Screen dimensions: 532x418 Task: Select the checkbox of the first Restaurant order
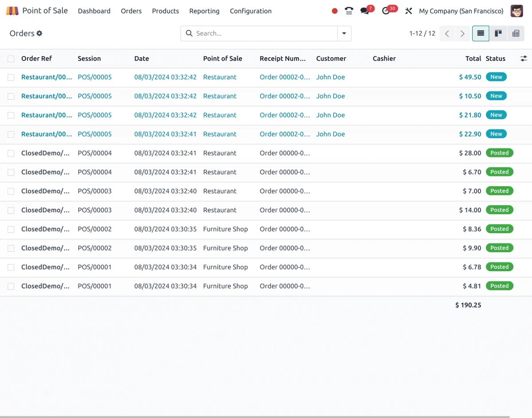click(x=11, y=77)
